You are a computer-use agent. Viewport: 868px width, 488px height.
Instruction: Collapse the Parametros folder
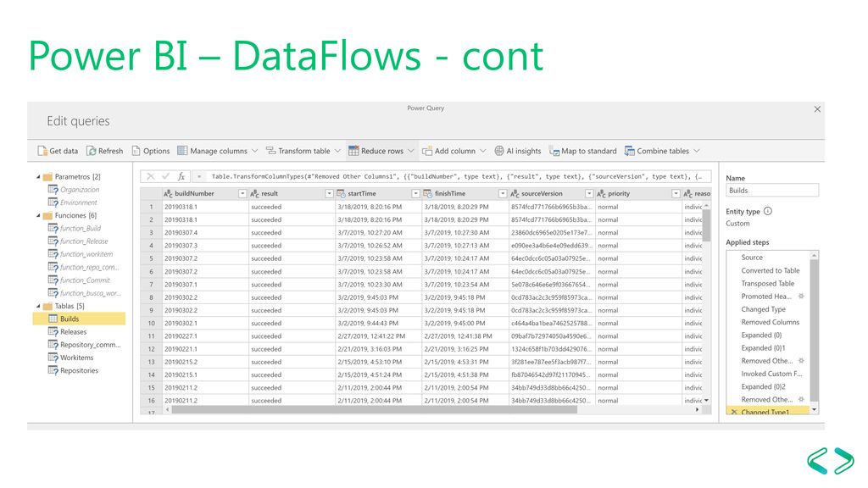point(38,177)
